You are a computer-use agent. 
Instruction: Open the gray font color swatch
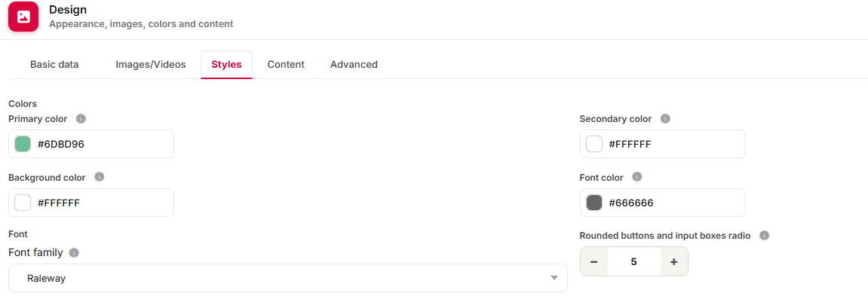click(x=594, y=203)
